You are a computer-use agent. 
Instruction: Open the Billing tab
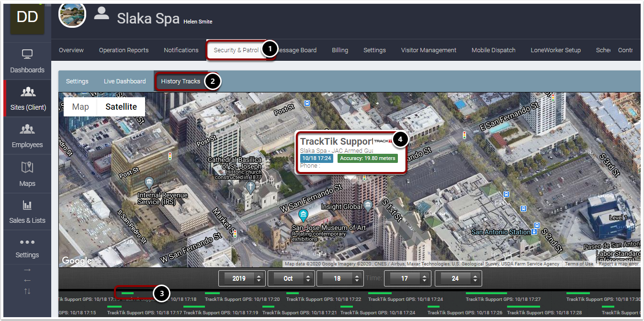point(339,50)
